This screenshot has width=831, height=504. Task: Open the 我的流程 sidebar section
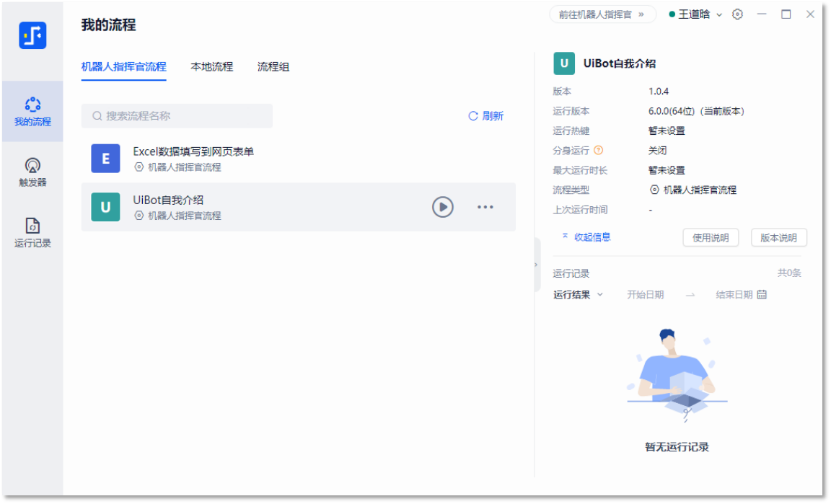coord(32,111)
